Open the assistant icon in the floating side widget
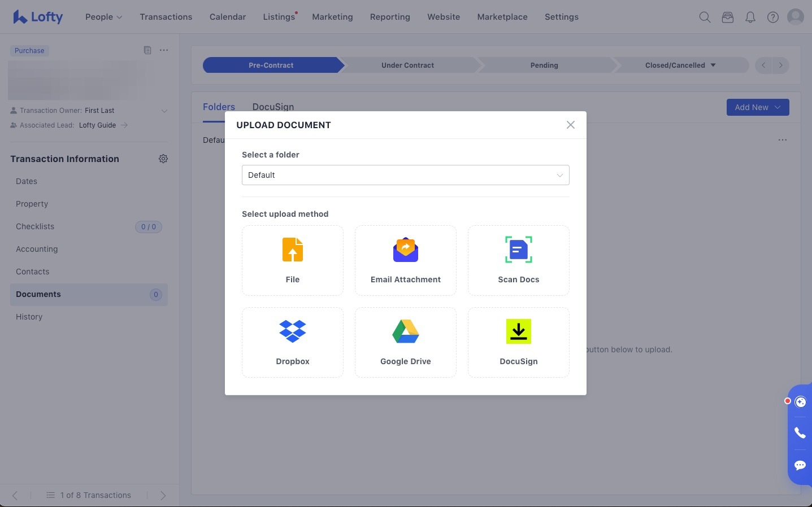This screenshot has width=812, height=507. pos(800,402)
